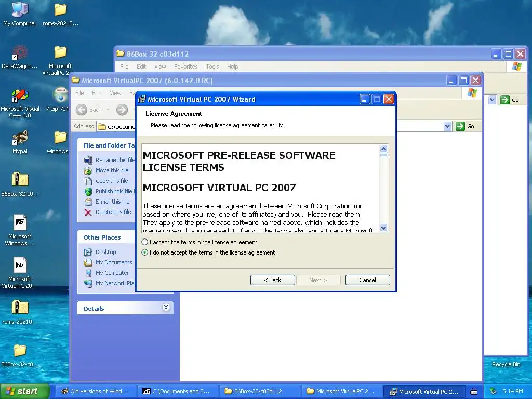
Task: Click Move this file link
Action: pyautogui.click(x=112, y=170)
